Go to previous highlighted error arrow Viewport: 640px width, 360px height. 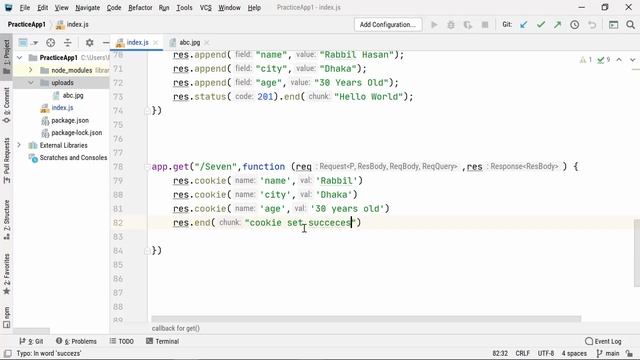pyautogui.click(x=619, y=60)
